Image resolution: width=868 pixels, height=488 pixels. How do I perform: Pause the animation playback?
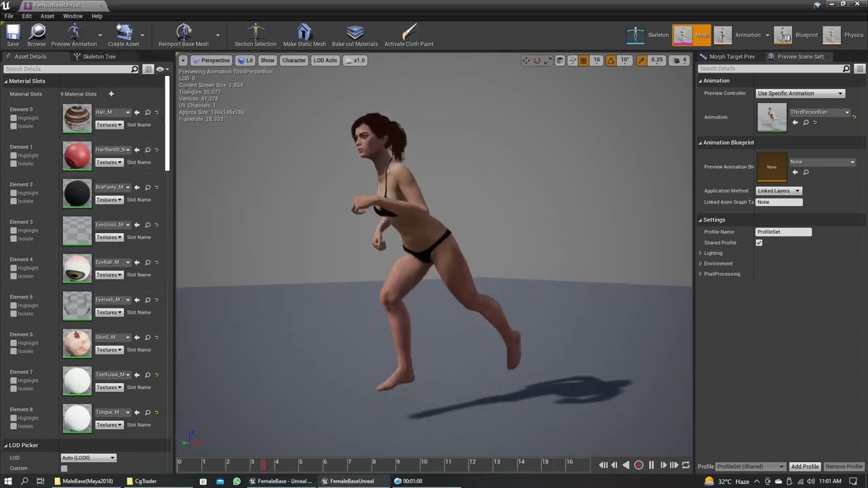651,465
